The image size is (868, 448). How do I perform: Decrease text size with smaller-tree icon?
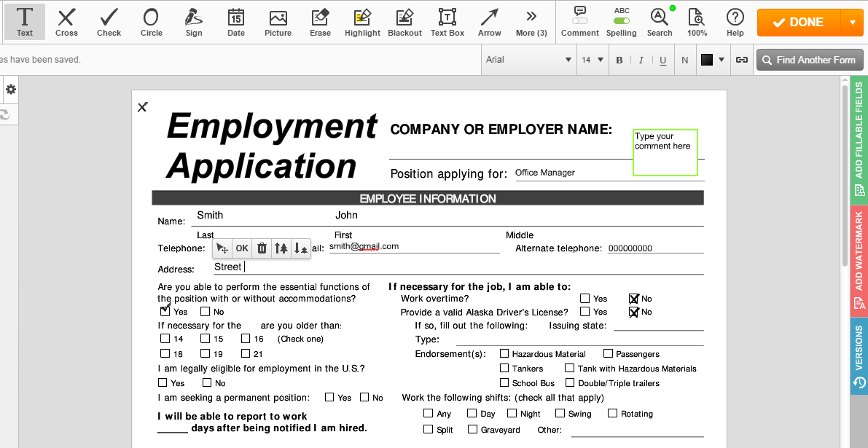click(x=300, y=248)
